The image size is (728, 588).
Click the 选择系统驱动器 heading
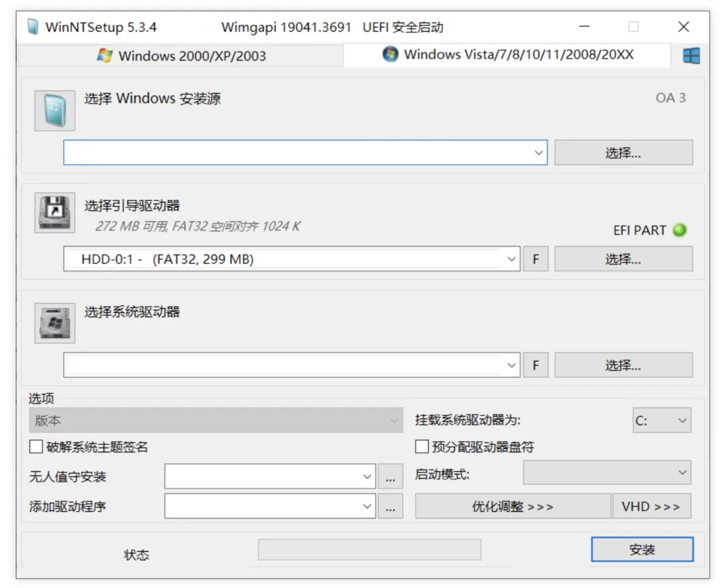click(132, 312)
